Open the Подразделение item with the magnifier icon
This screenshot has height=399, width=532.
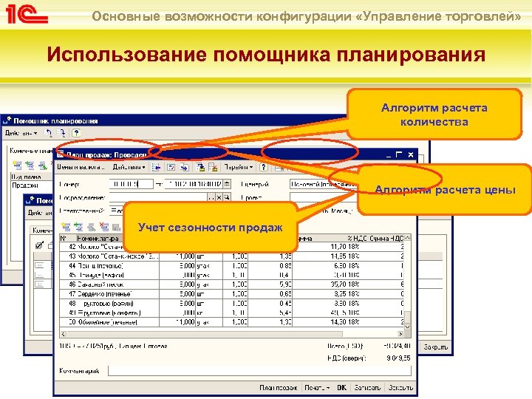(227, 197)
